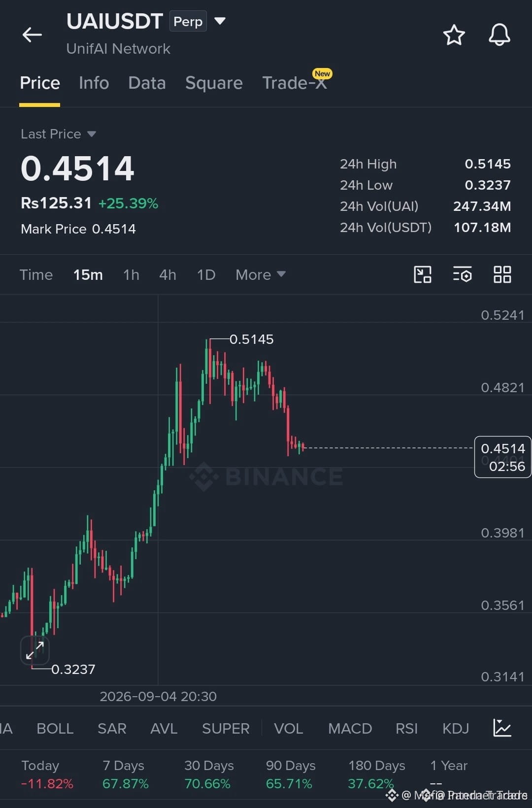Select the 1D timeframe
The width and height of the screenshot is (532, 808).
(x=206, y=274)
